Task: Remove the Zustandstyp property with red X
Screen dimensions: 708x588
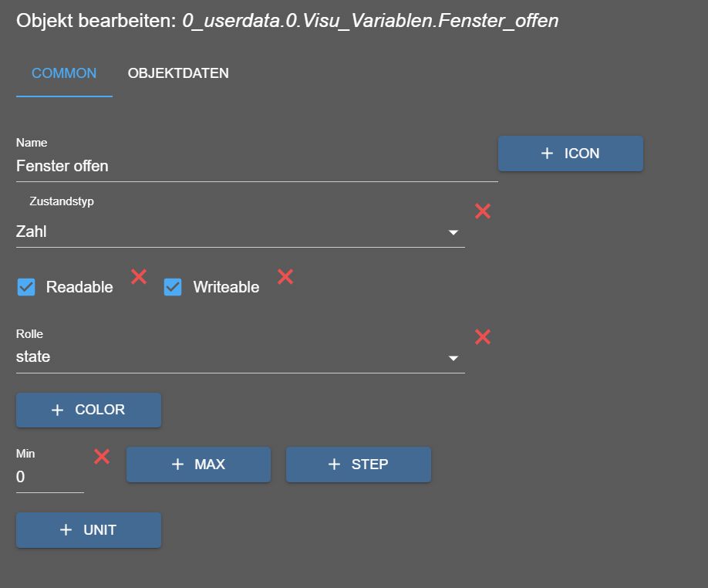Action: [483, 211]
